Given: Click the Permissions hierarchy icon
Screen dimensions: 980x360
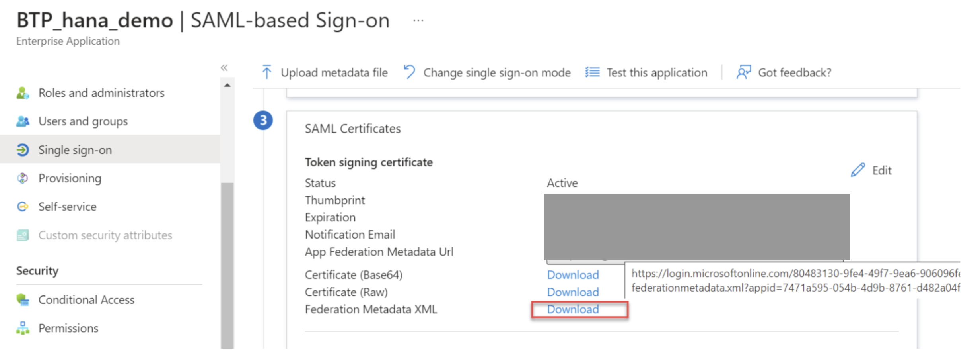Looking at the screenshot, I should tap(23, 328).
